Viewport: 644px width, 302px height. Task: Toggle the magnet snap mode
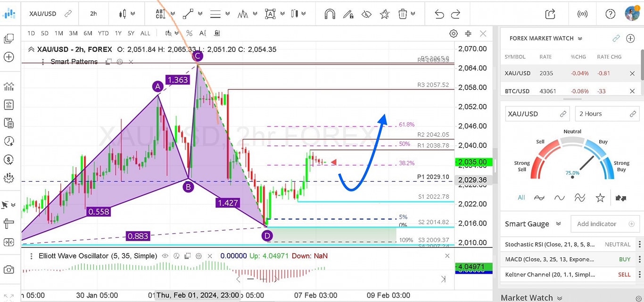click(x=330, y=14)
